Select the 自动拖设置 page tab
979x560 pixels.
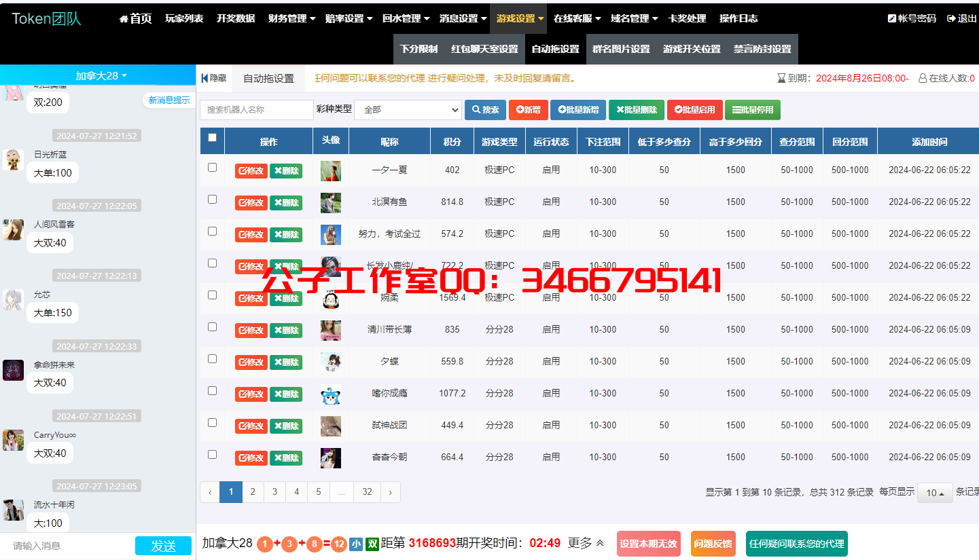click(268, 79)
